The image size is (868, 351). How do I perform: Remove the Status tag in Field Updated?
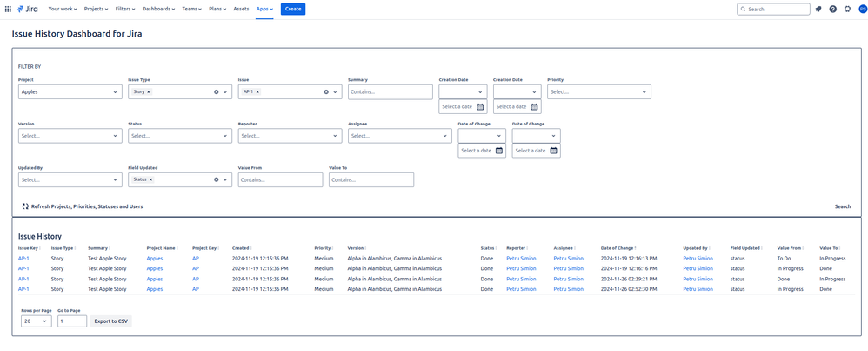(x=150, y=179)
